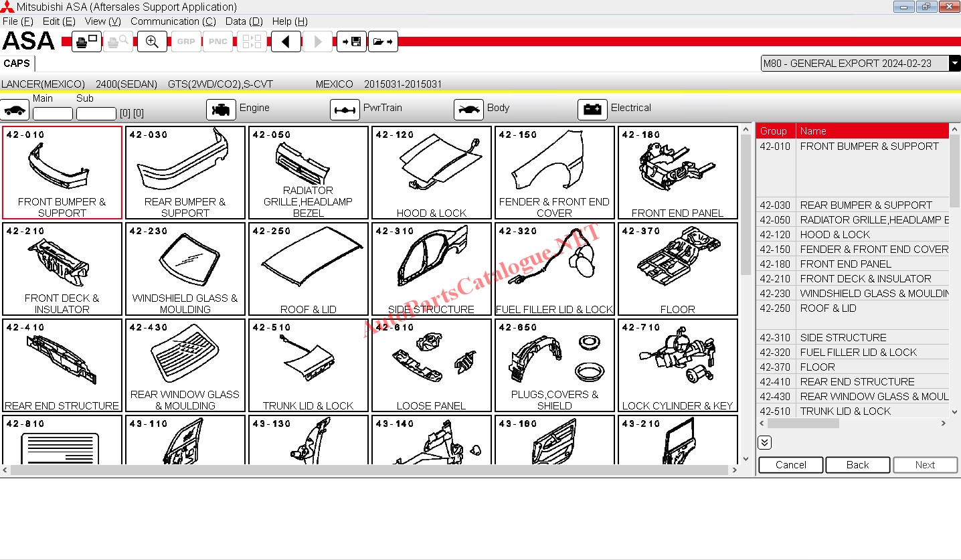Open the Communication menu
The height and width of the screenshot is (560, 961).
click(x=173, y=21)
